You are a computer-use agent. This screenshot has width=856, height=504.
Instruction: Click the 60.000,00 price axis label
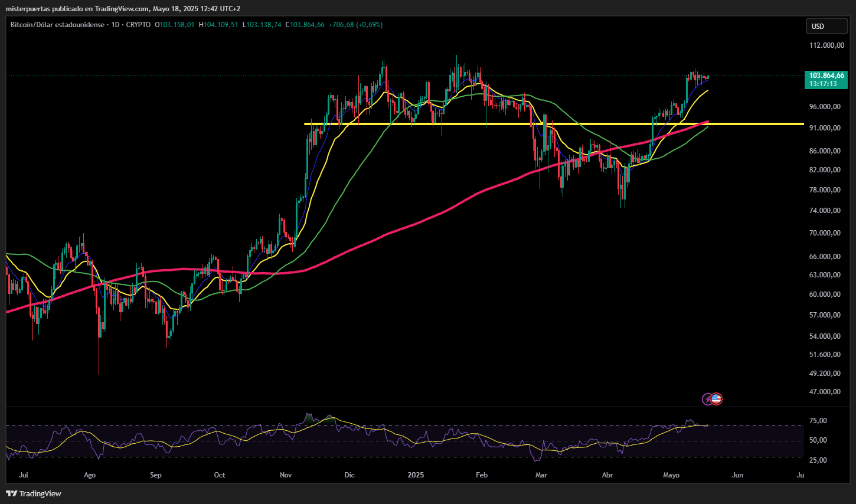(x=825, y=294)
